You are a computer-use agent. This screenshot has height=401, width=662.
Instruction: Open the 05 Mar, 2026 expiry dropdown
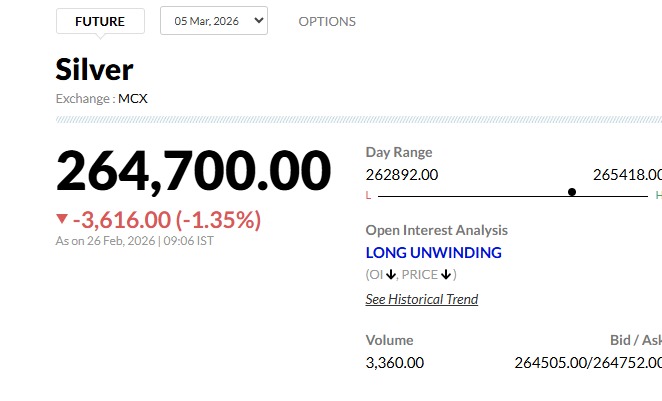pyautogui.click(x=214, y=21)
